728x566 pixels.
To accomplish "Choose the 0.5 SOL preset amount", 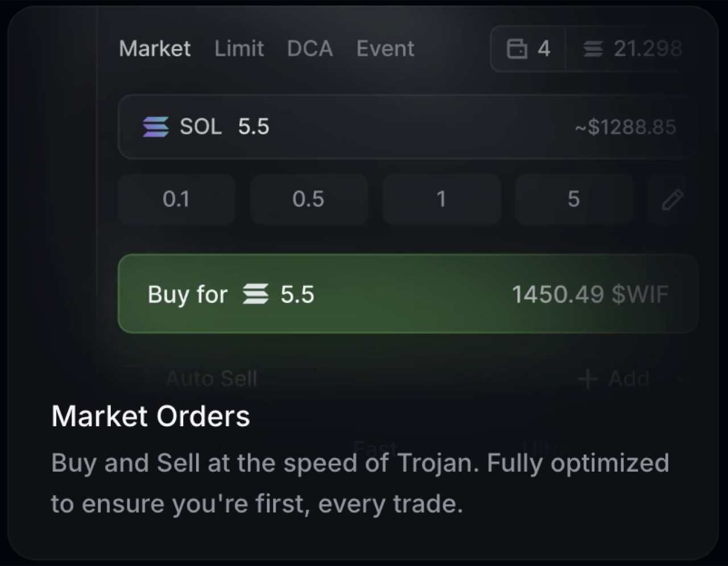I will pyautogui.click(x=308, y=199).
